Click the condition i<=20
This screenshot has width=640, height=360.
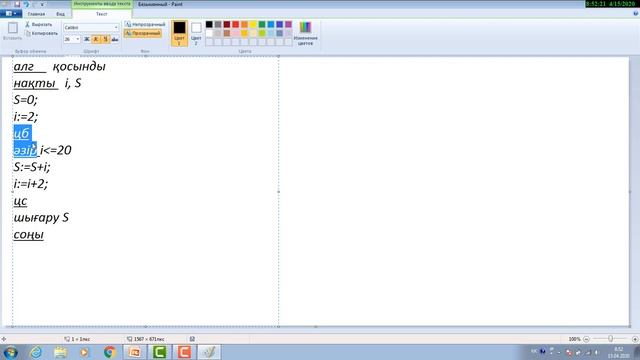(x=56, y=150)
